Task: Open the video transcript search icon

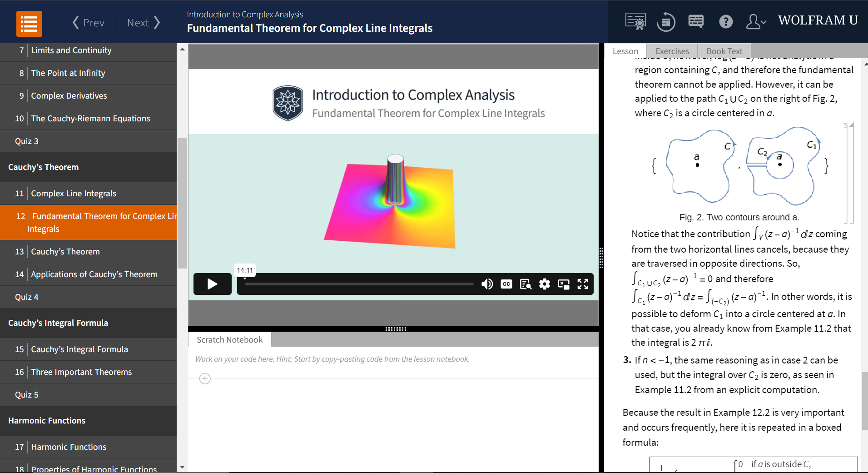Action: click(x=526, y=284)
